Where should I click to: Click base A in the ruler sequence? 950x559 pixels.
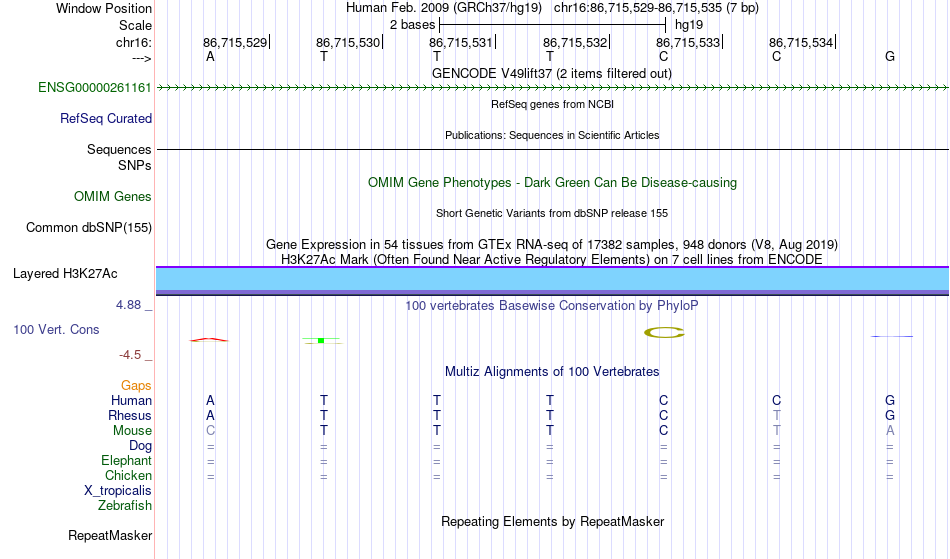coord(210,57)
